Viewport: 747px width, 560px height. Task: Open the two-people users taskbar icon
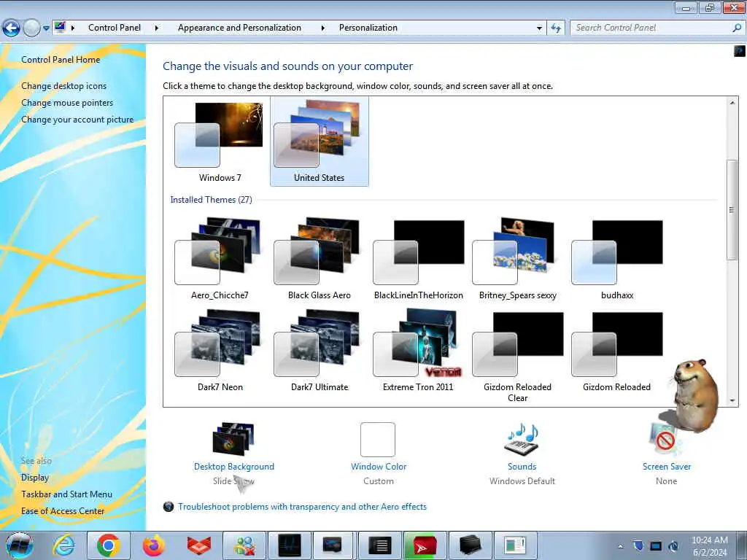tap(244, 545)
